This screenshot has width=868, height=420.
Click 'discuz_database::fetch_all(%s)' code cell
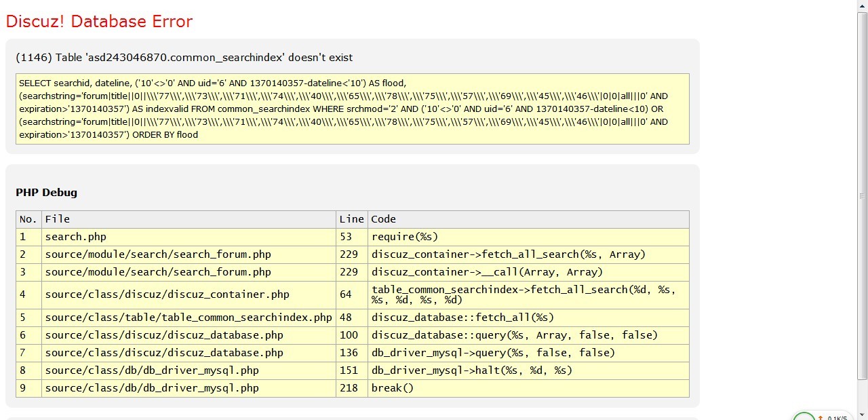click(528, 318)
